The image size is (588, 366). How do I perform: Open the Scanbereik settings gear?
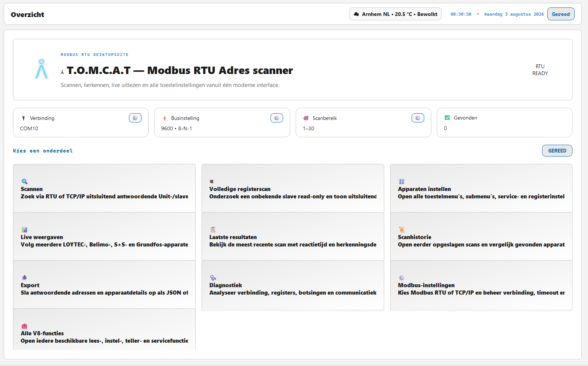click(x=418, y=118)
